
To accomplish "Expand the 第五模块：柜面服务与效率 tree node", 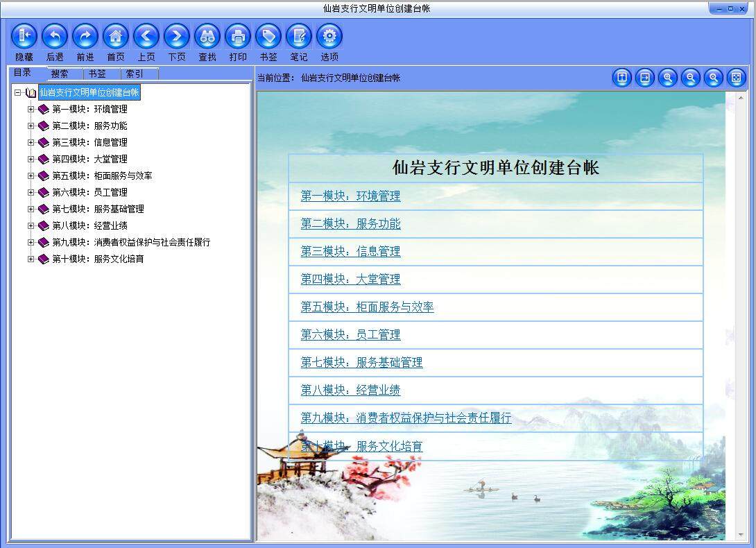I will point(32,175).
